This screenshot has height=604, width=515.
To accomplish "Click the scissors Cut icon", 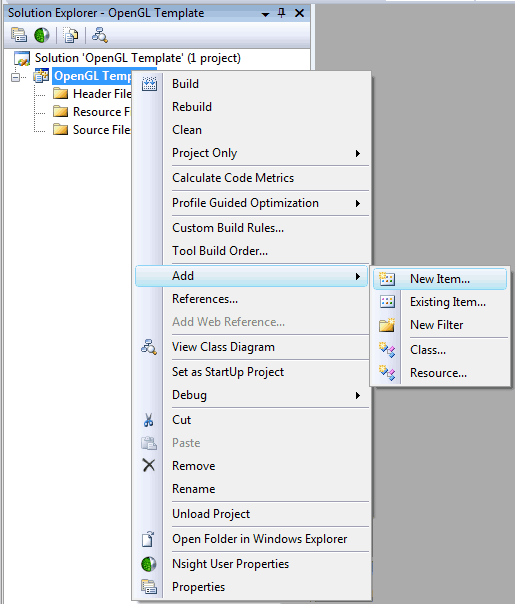I will click(x=149, y=420).
